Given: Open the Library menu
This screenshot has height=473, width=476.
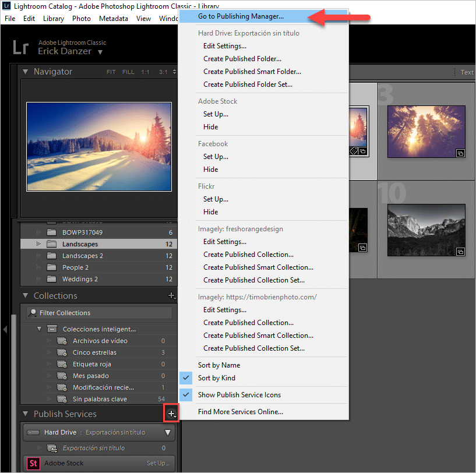Looking at the screenshot, I should pos(54,19).
